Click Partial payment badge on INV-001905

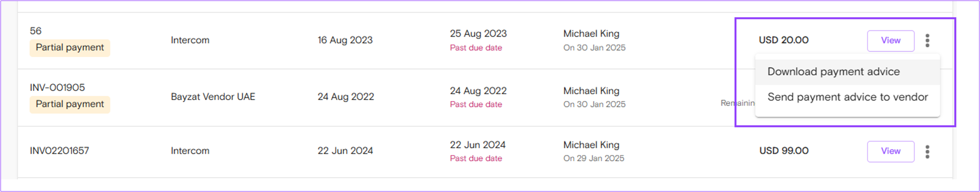coord(69,105)
